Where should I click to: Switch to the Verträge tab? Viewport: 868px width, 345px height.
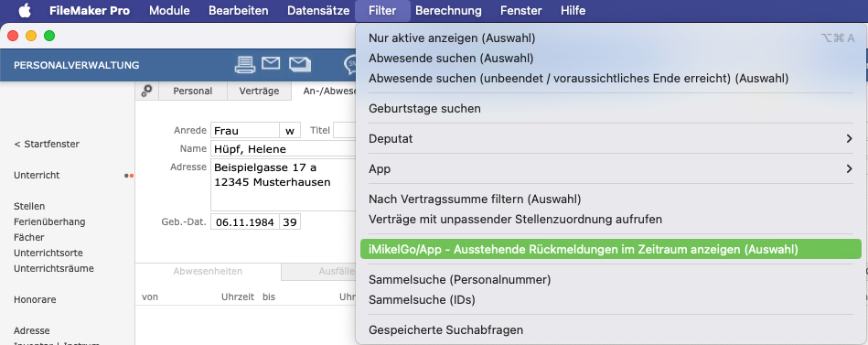click(259, 92)
